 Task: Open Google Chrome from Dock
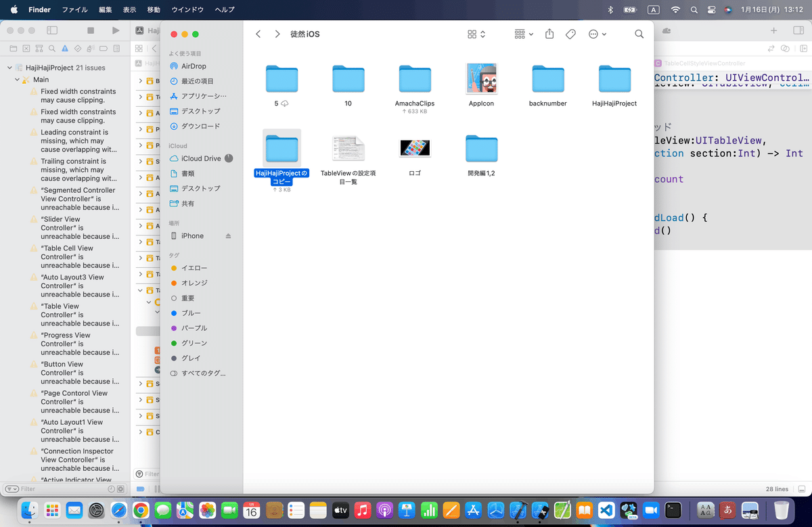pyautogui.click(x=141, y=509)
